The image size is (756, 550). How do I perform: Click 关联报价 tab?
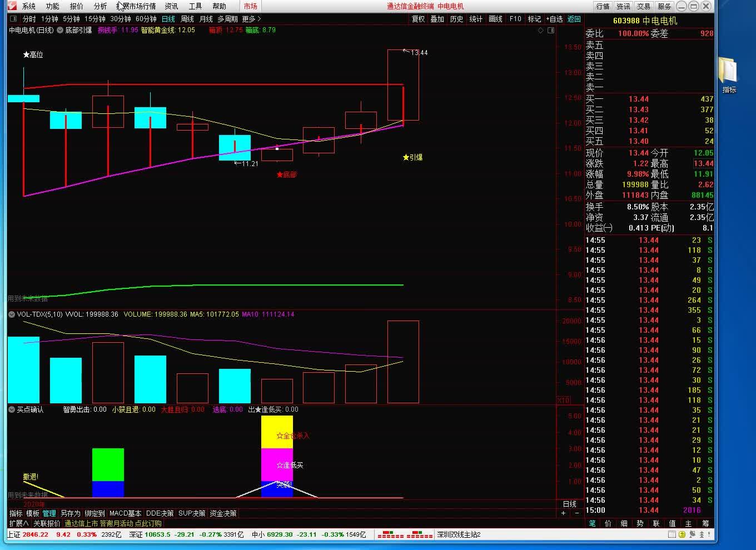click(x=47, y=523)
